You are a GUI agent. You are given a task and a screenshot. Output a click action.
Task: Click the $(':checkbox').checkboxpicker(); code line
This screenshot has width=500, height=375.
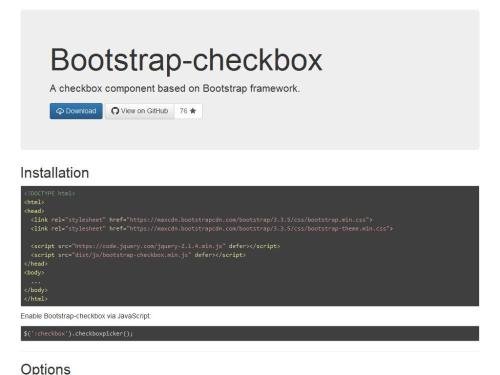(78, 333)
